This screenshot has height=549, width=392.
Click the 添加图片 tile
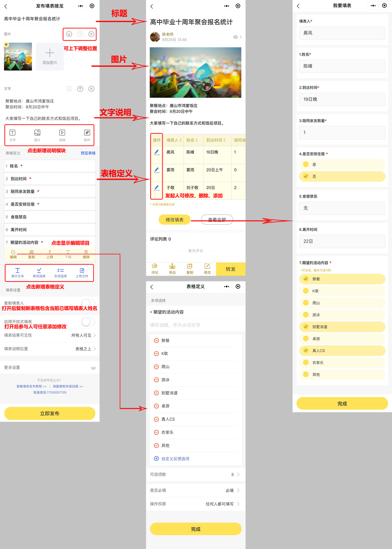tap(50, 57)
